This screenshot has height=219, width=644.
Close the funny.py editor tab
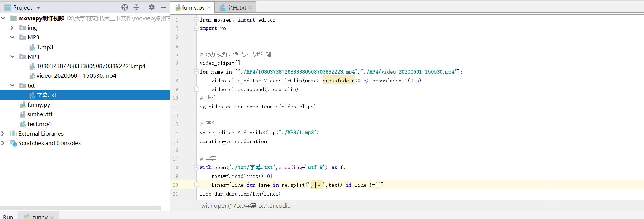[x=209, y=8]
